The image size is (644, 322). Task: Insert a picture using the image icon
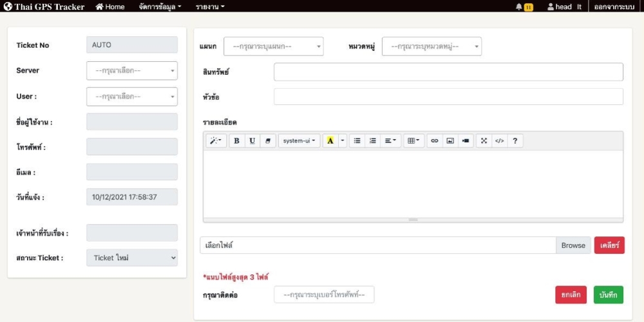[x=450, y=140]
